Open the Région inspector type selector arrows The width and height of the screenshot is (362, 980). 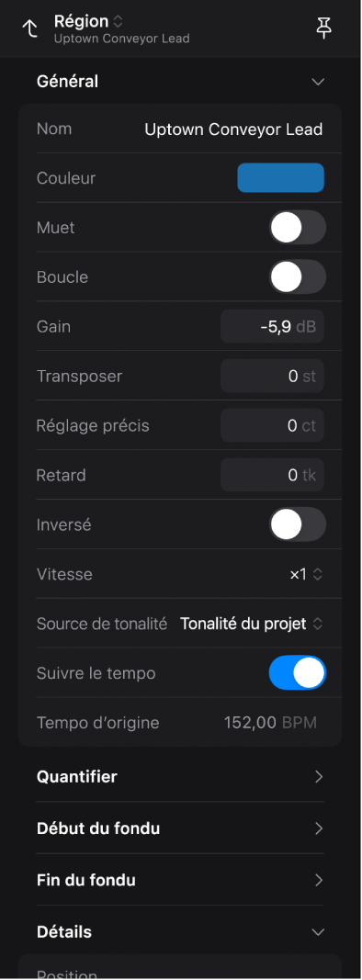tap(119, 21)
